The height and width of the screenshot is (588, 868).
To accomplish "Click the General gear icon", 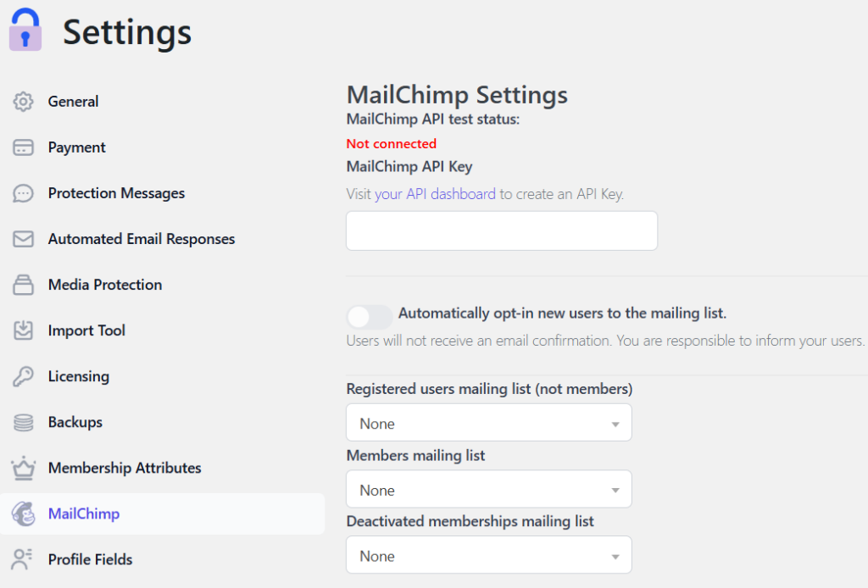I will click(x=23, y=102).
